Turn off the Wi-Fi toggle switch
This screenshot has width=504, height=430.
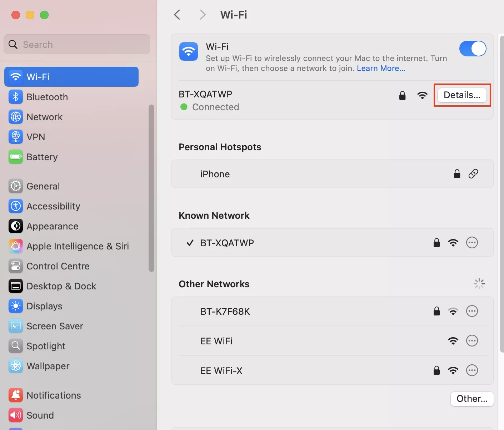473,49
